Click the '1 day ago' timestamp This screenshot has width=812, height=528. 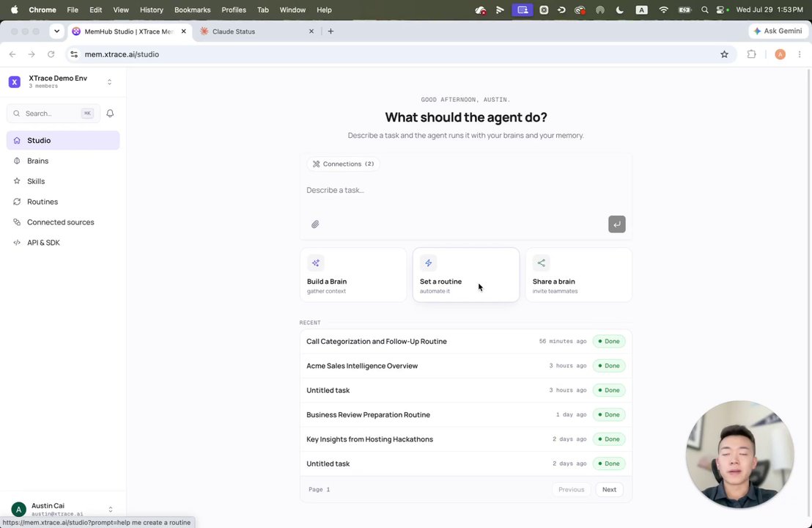571,414
